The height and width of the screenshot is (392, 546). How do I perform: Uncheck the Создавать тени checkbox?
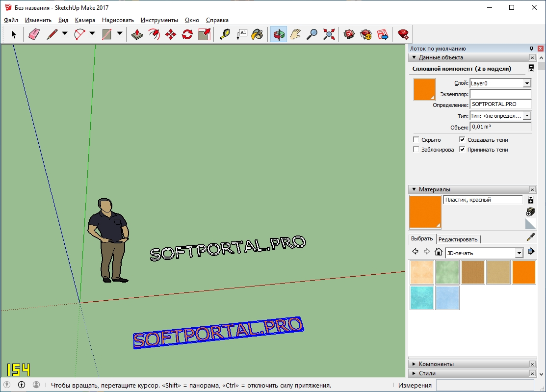click(x=462, y=140)
